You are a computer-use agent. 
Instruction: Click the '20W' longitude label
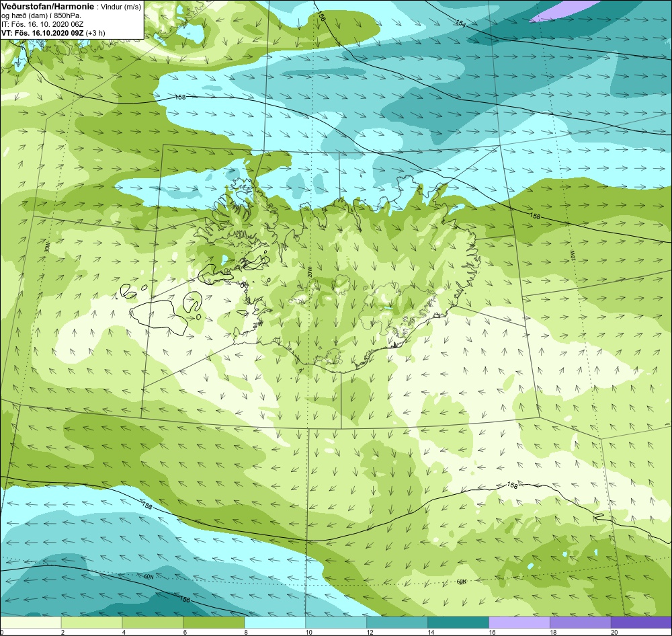(309, 272)
